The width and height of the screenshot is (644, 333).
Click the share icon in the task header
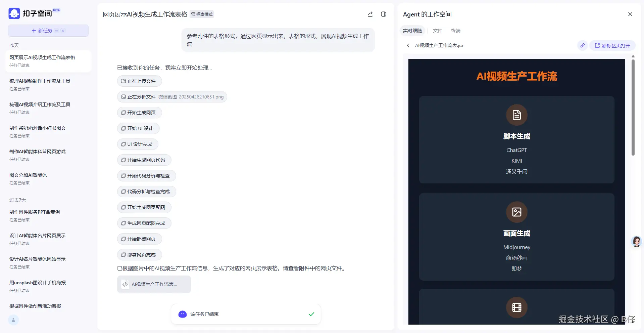[x=370, y=14]
